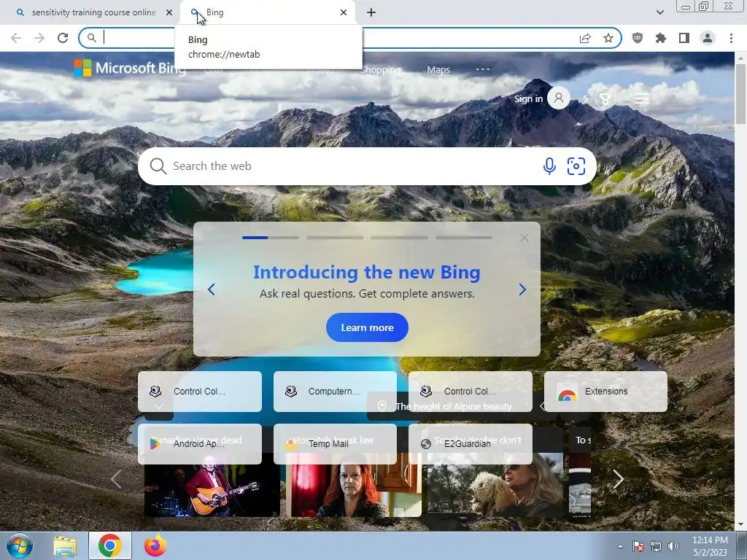Open the volume speaker tray icon

tap(673, 546)
